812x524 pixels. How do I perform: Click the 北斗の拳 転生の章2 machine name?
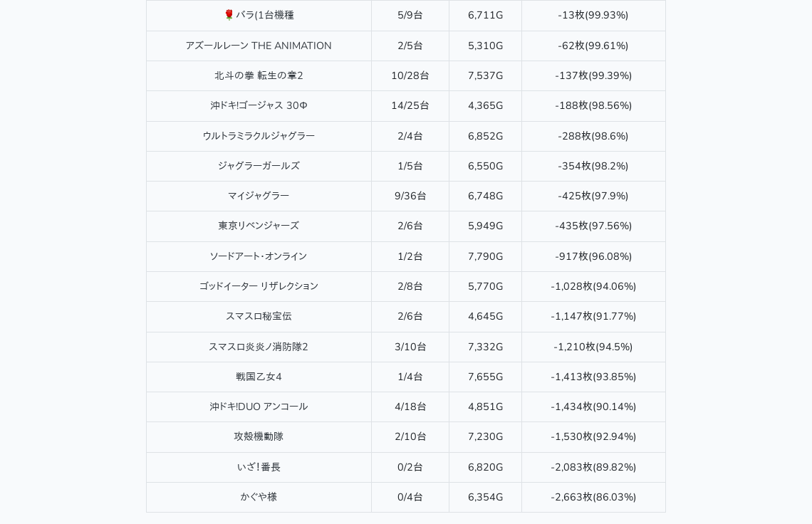click(x=259, y=75)
